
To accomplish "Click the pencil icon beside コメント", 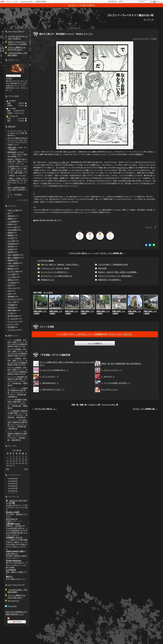I will coord(155,227).
